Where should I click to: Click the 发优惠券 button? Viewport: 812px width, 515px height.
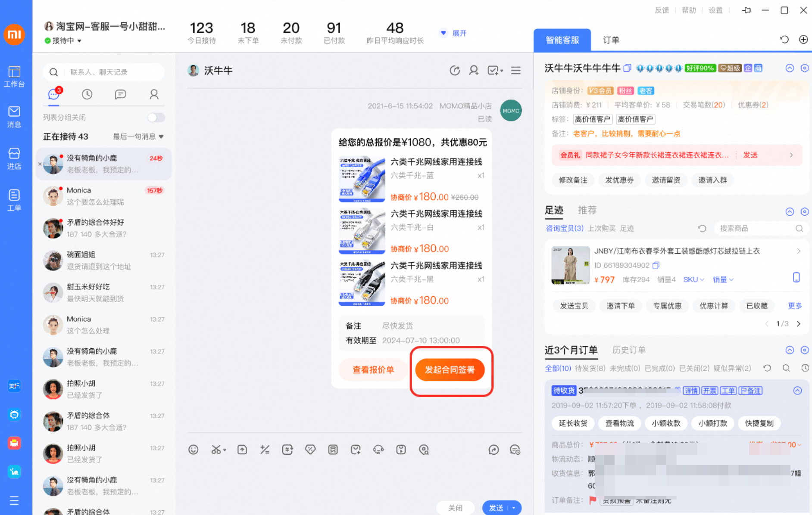click(x=619, y=180)
